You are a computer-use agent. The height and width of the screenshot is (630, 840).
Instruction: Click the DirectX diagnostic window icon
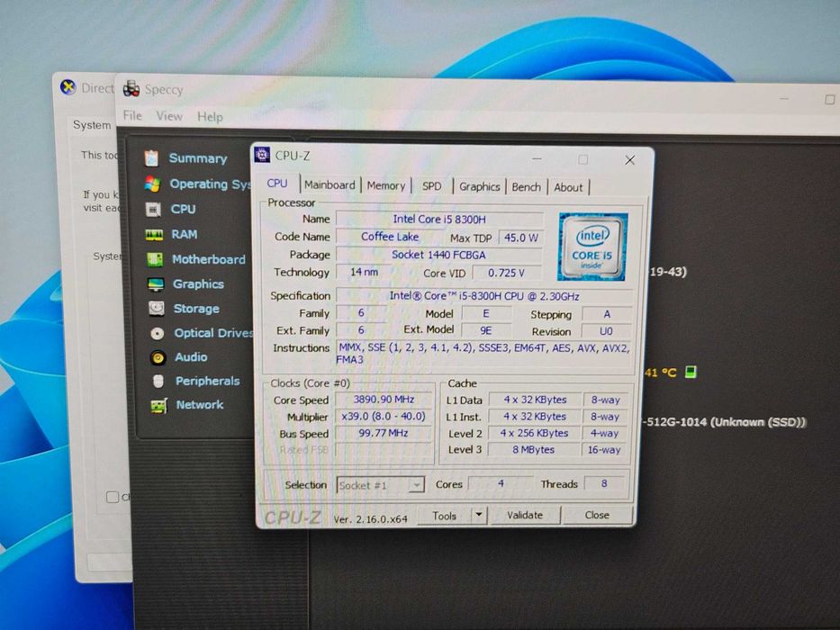click(x=68, y=86)
